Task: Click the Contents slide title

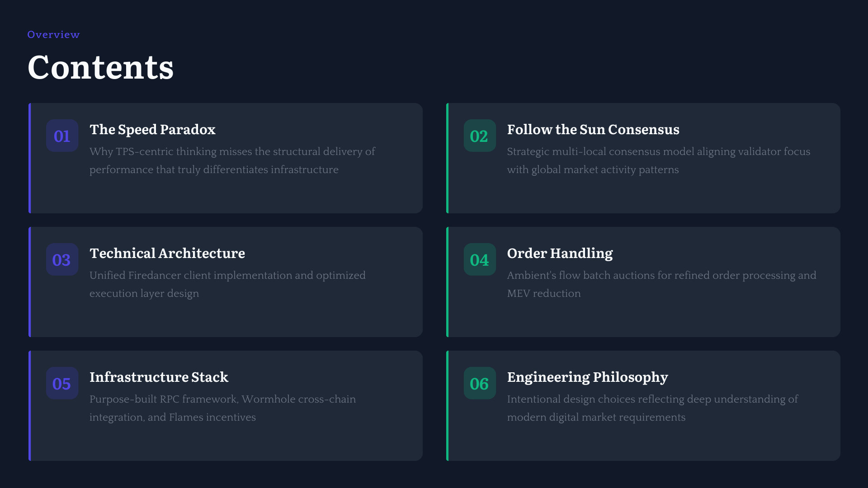Action: pos(100,67)
